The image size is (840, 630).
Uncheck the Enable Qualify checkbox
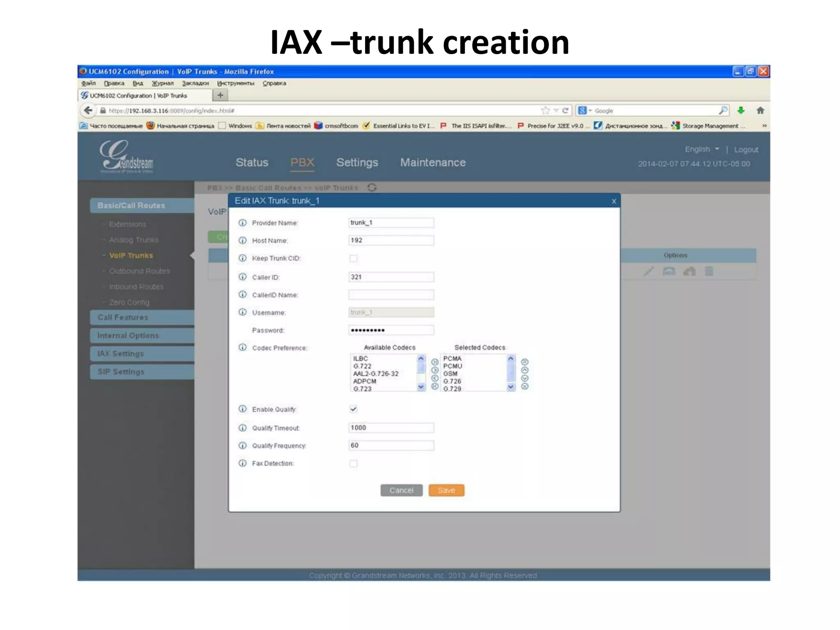pos(353,409)
